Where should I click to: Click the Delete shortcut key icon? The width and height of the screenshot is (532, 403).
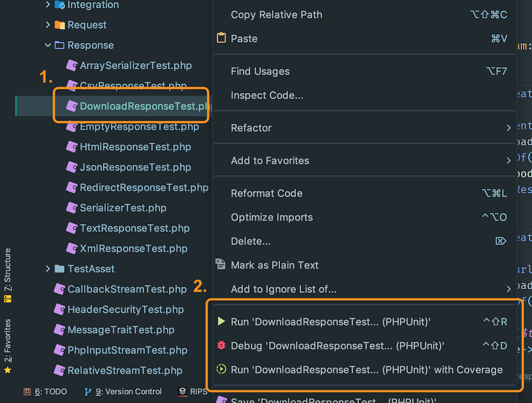[x=501, y=241]
